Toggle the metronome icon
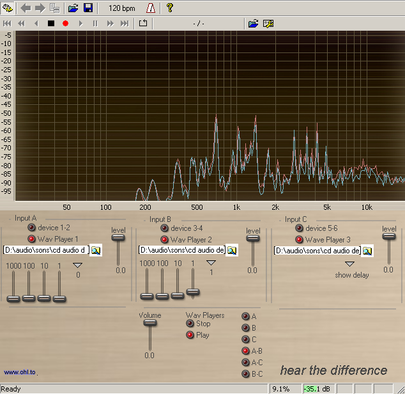The image size is (405, 394). pyautogui.click(x=150, y=8)
